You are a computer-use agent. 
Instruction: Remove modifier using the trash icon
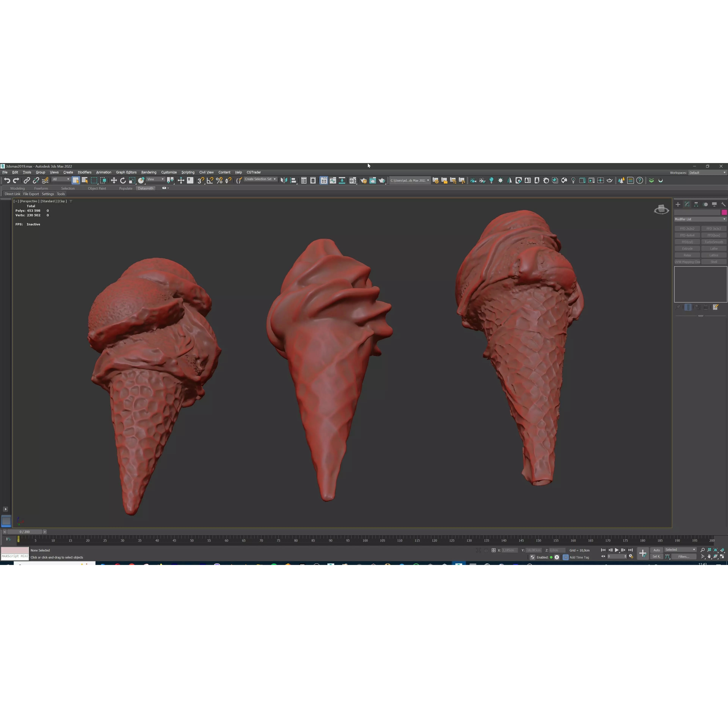[x=705, y=308]
